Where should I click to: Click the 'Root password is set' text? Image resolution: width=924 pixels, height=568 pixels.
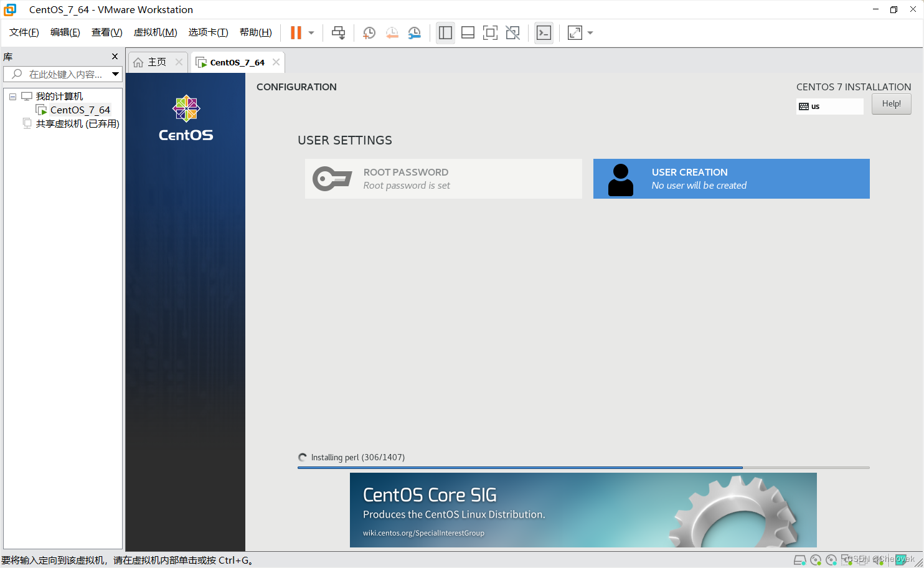(x=407, y=186)
